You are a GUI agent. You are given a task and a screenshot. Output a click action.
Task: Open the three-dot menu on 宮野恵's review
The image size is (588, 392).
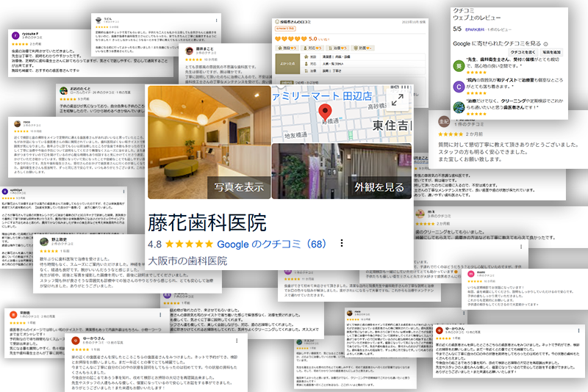[x=160, y=314]
